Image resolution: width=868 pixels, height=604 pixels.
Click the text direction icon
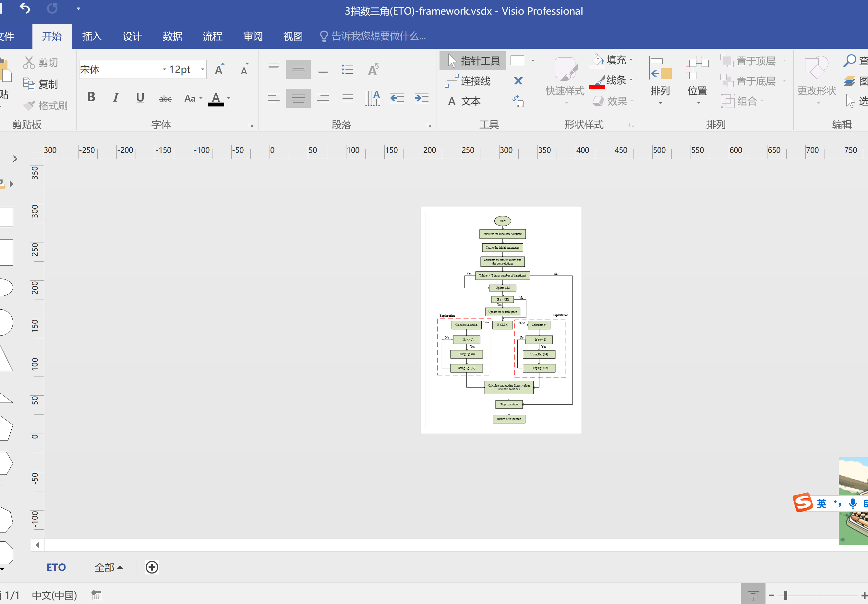pyautogui.click(x=372, y=98)
